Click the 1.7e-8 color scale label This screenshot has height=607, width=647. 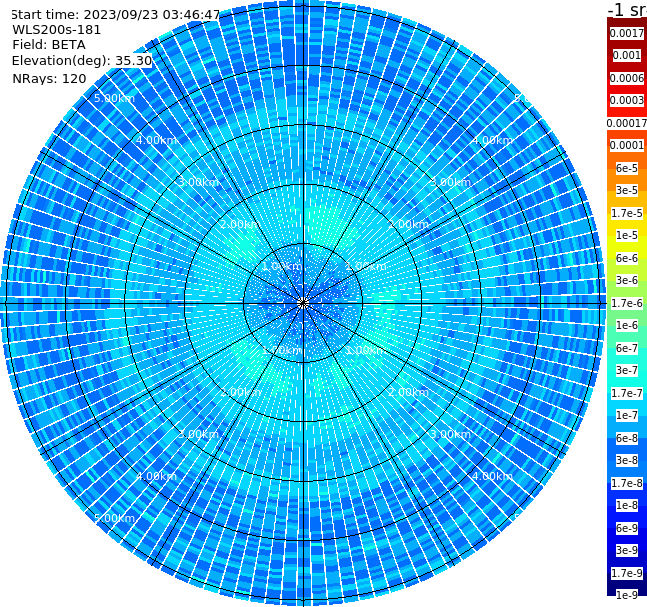[627, 483]
